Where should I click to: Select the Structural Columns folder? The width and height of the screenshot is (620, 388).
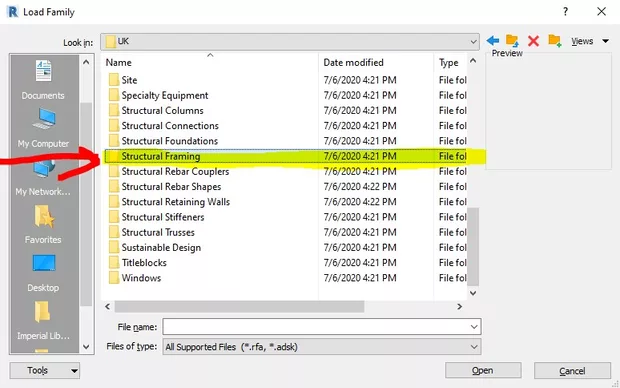point(162,110)
